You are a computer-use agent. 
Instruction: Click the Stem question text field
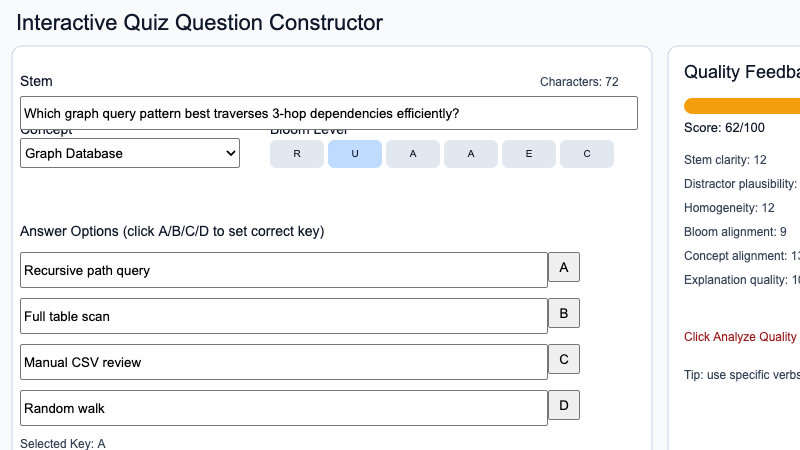[x=328, y=113]
